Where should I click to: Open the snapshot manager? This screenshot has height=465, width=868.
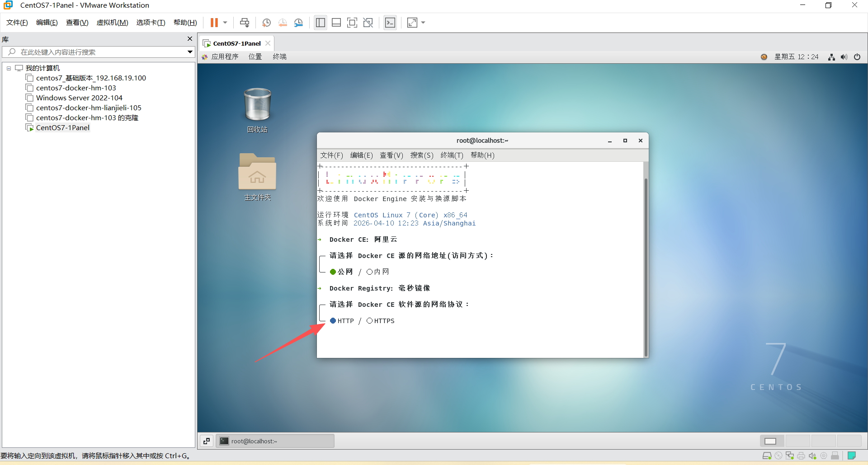(x=298, y=23)
